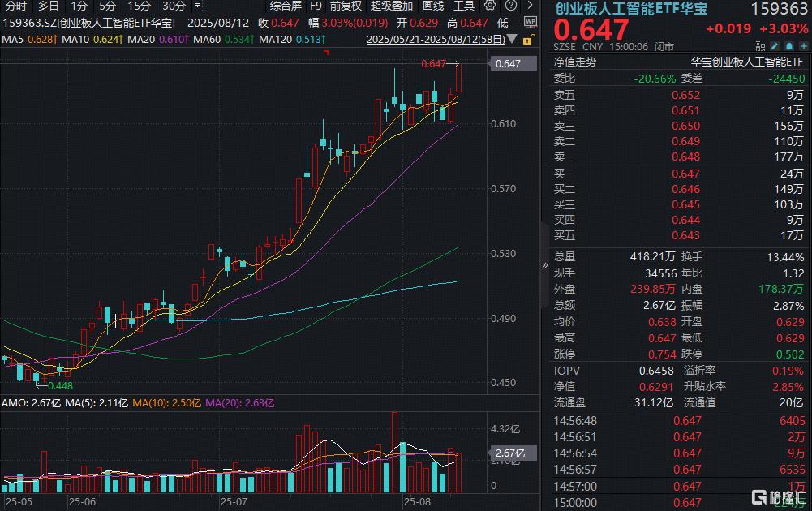This screenshot has height=511, width=812.
Task: Add to watchlist with plus icon
Action: coord(804,46)
